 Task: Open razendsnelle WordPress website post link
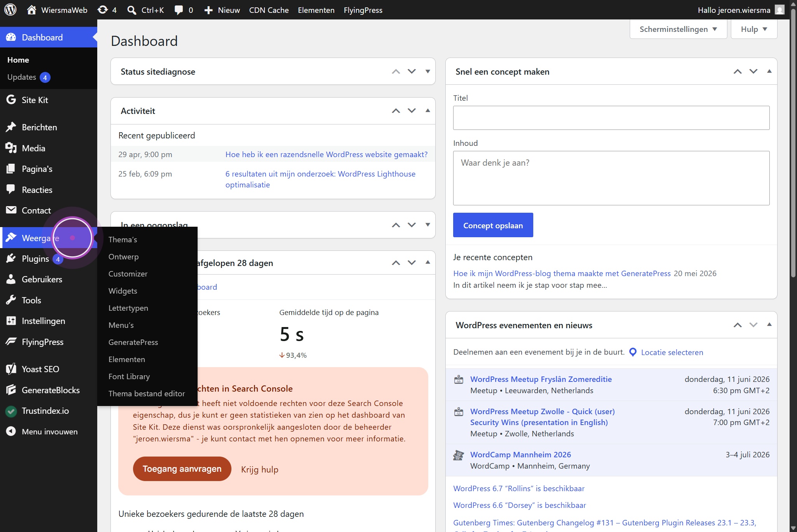pyautogui.click(x=326, y=154)
